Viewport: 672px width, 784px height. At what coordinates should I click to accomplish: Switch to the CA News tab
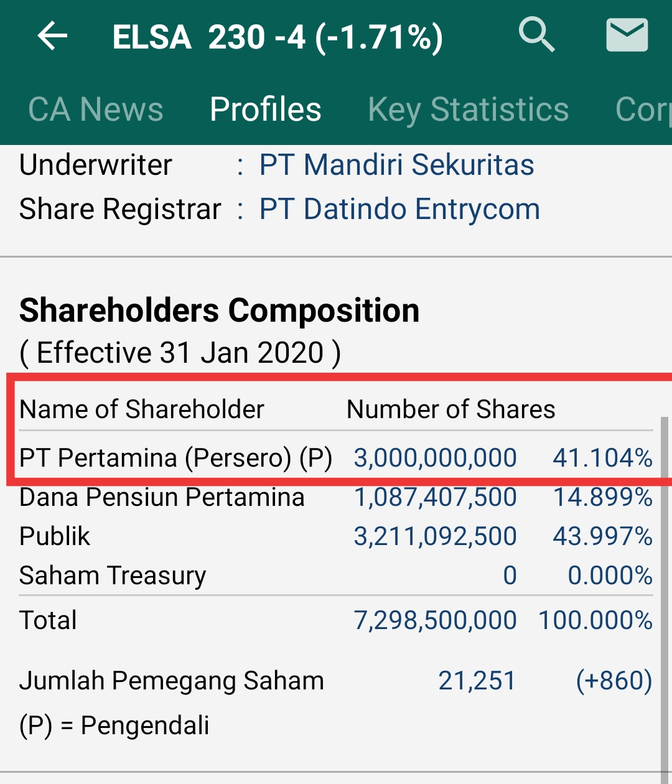[x=96, y=110]
